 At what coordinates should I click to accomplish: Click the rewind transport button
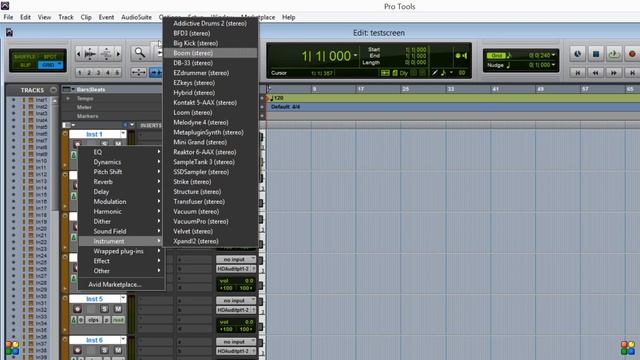[596, 73]
